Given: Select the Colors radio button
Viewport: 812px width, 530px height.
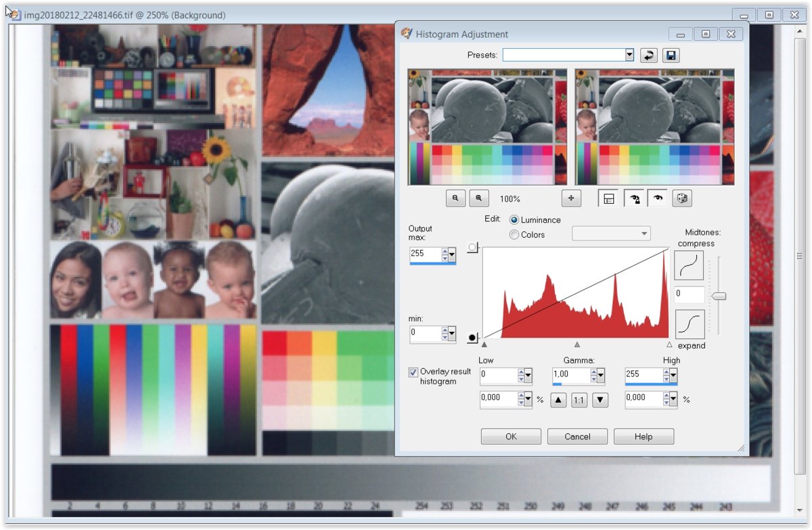Looking at the screenshot, I should [514, 235].
